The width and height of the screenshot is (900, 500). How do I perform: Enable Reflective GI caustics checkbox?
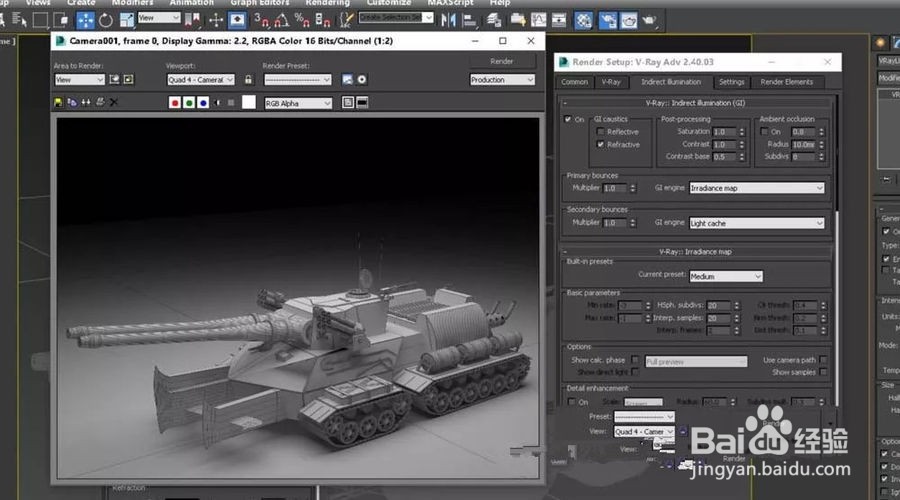click(x=600, y=132)
